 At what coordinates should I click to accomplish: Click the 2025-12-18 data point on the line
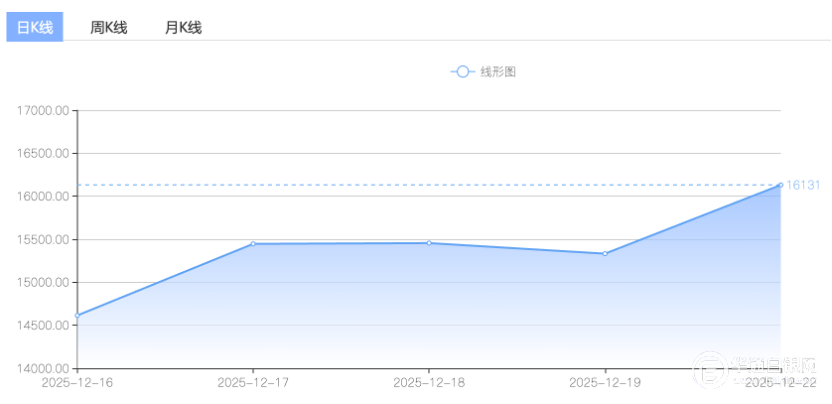coord(429,243)
